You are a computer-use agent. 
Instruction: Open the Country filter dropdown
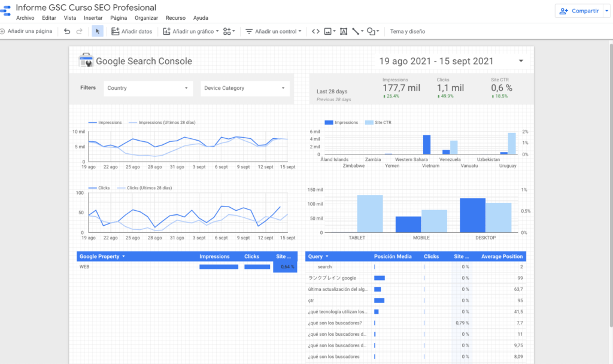point(148,89)
